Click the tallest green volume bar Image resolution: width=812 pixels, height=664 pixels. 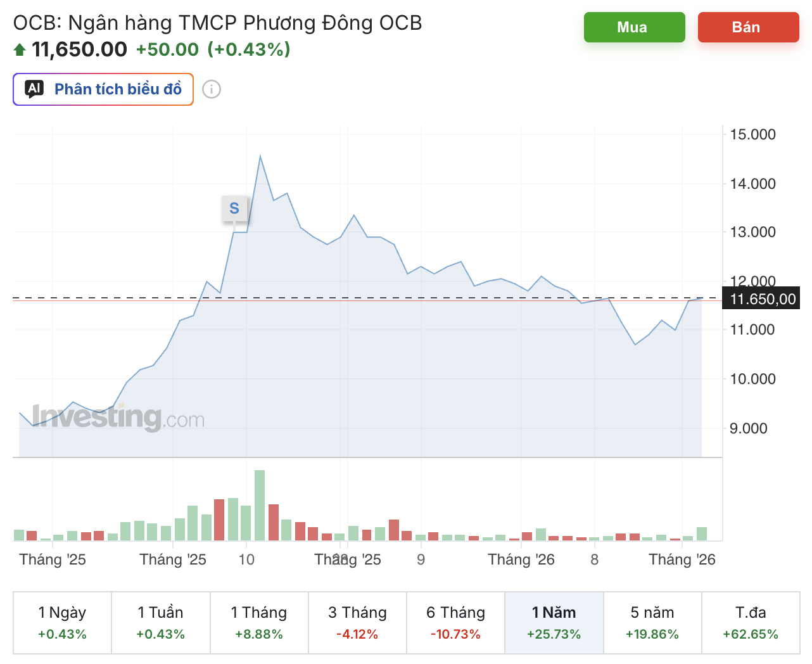tap(260, 505)
